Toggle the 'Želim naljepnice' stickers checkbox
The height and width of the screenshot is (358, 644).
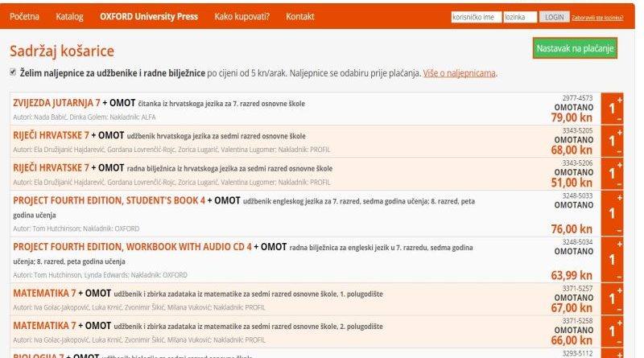pos(13,72)
